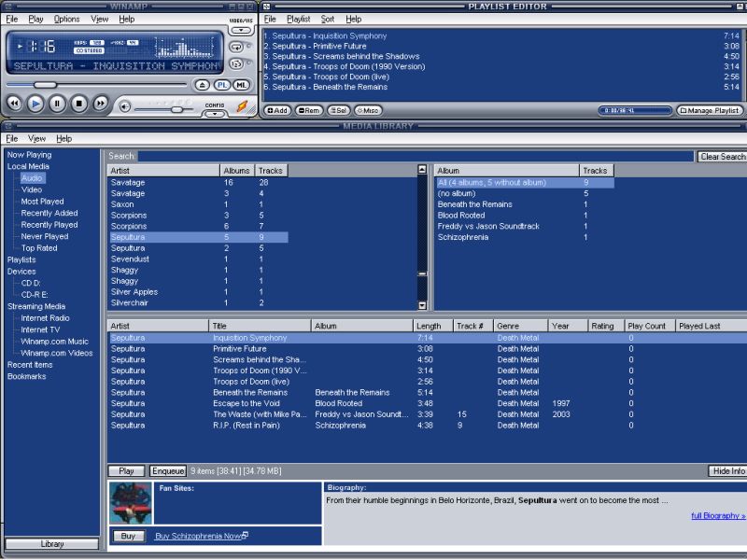Open the Misc playlist options menu
The image size is (747, 560).
pos(367,110)
